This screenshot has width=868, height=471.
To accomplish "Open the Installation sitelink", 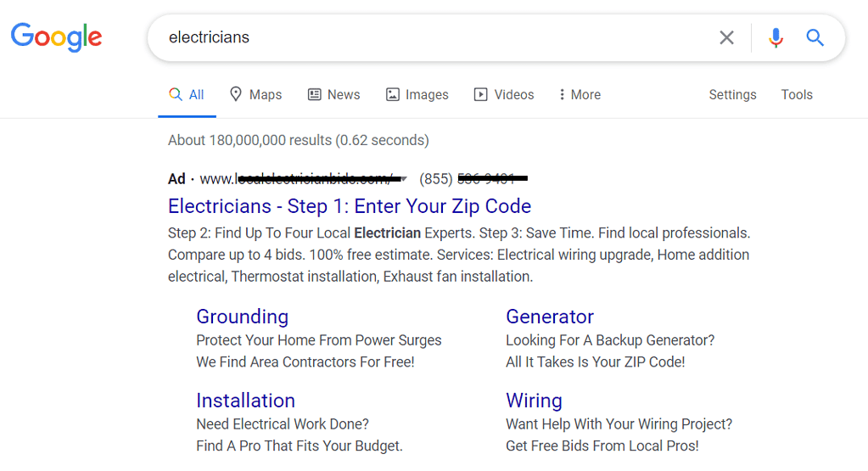I will 245,401.
